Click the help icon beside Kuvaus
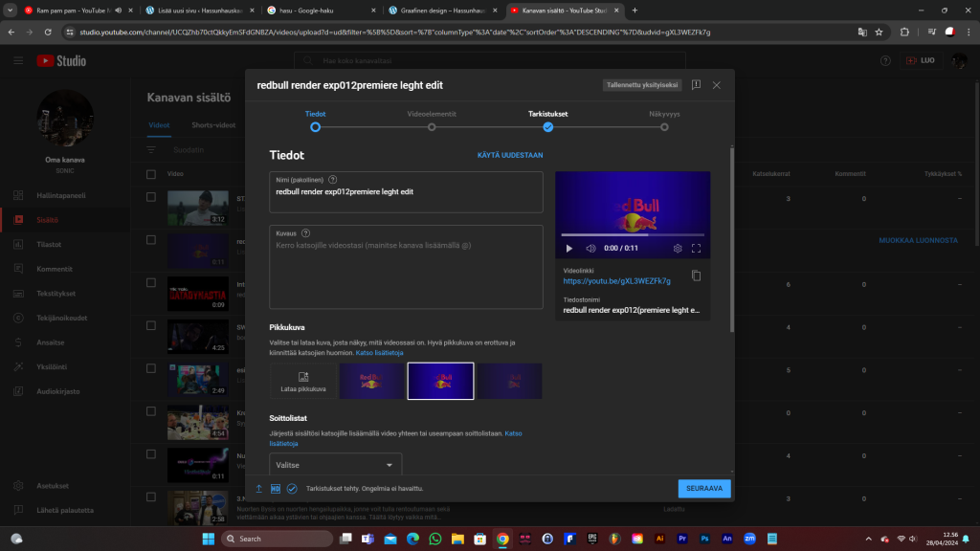 305,233
